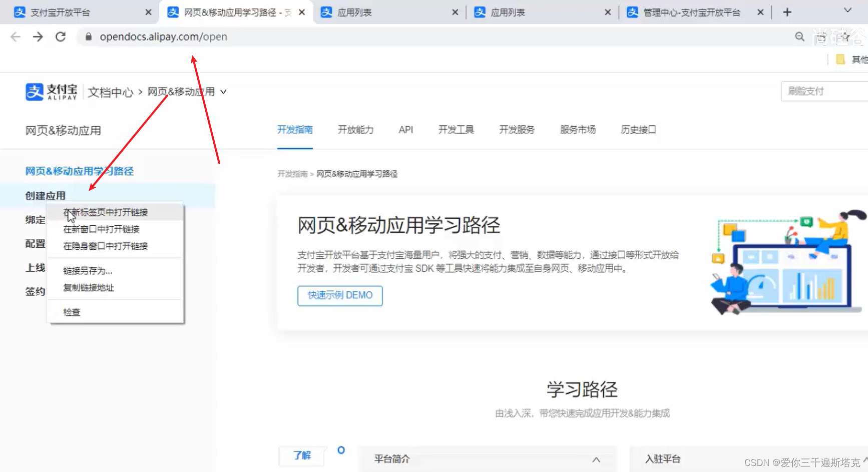Screen dimensions: 868x472
Task: Choose 在隐身窗口中打开链接 from context menu
Action: (115, 246)
